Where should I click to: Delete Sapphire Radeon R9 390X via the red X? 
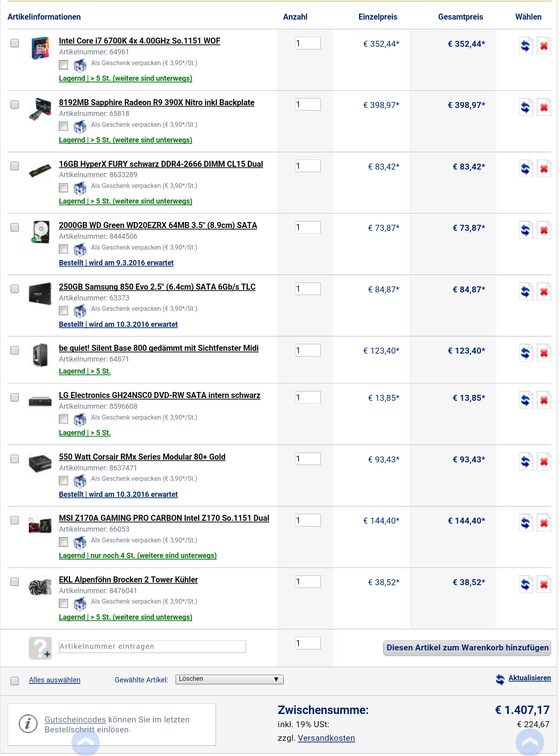(544, 107)
